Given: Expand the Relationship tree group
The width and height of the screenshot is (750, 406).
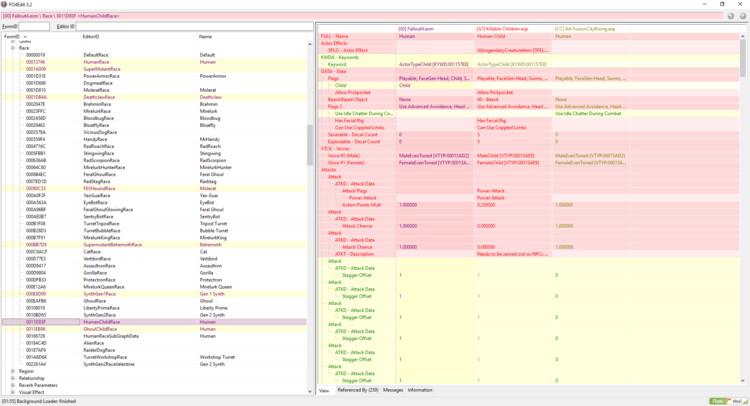Looking at the screenshot, I should click(x=13, y=378).
